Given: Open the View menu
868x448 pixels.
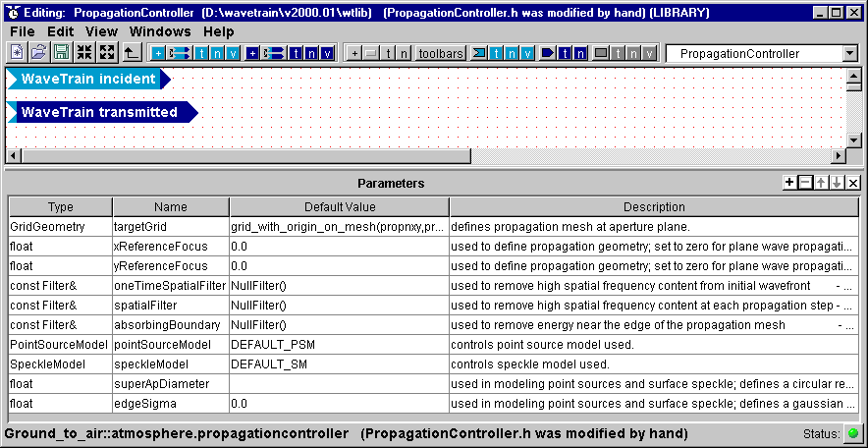Looking at the screenshot, I should pyautogui.click(x=101, y=31).
